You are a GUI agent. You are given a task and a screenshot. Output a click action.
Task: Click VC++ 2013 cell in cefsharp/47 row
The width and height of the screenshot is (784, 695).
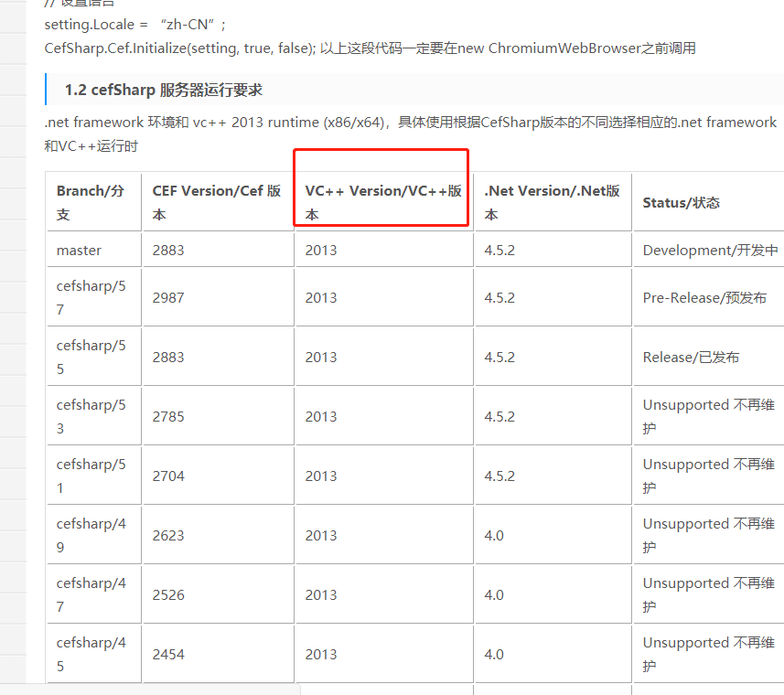[383, 594]
